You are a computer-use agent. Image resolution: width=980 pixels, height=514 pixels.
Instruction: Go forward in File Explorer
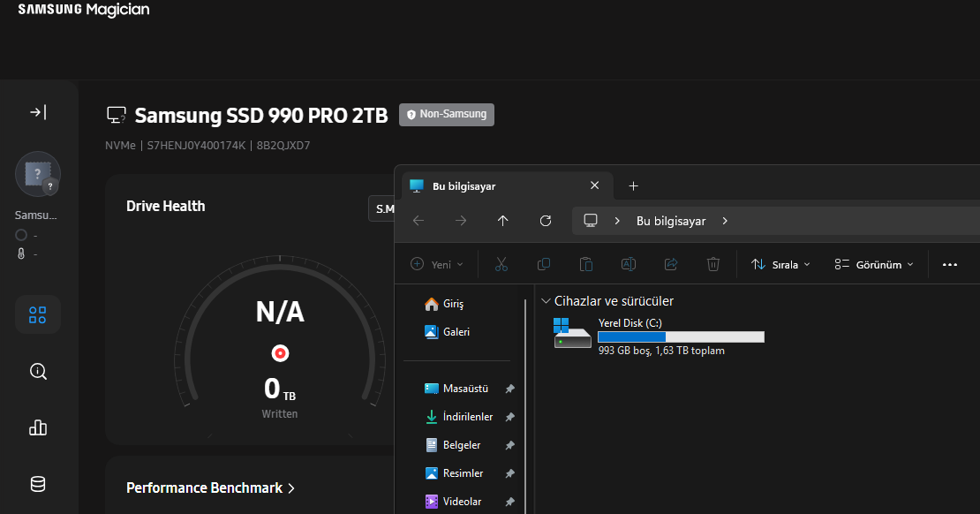461,221
